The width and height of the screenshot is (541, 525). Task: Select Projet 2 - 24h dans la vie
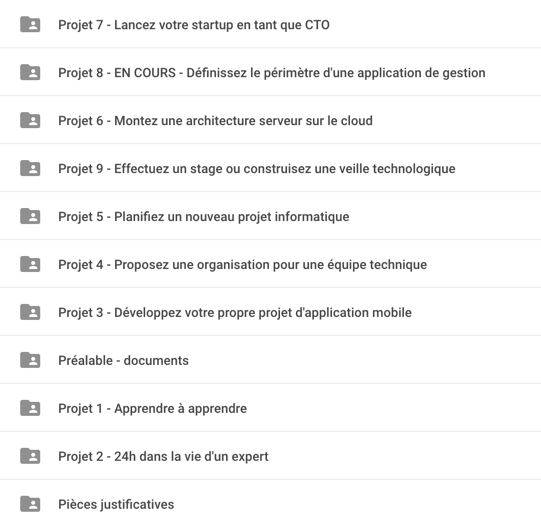[x=163, y=456]
